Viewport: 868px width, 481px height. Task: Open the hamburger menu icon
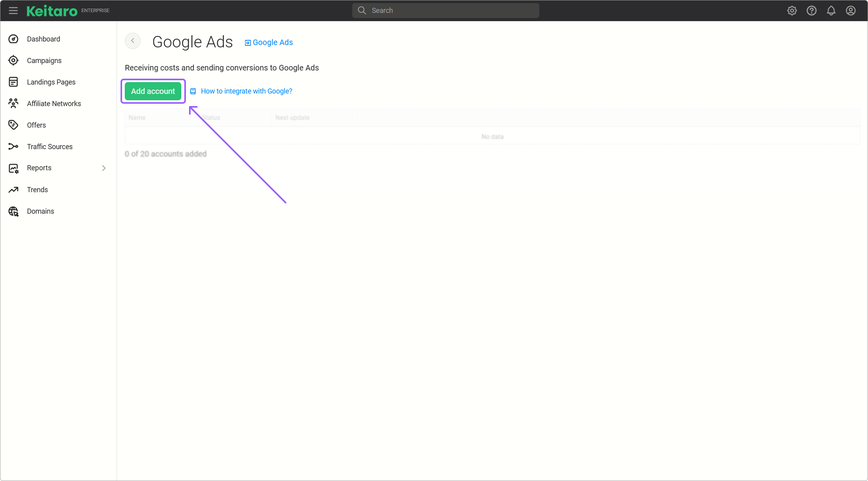(x=13, y=11)
